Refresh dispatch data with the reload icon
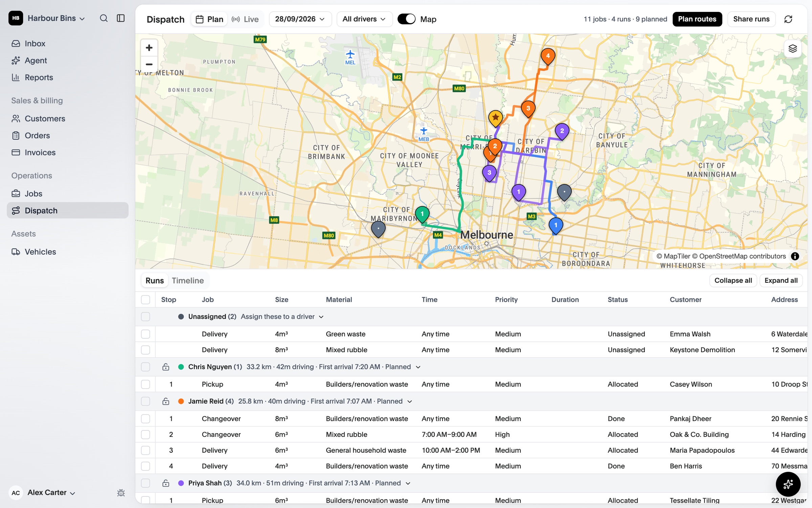812x508 pixels. (788, 19)
